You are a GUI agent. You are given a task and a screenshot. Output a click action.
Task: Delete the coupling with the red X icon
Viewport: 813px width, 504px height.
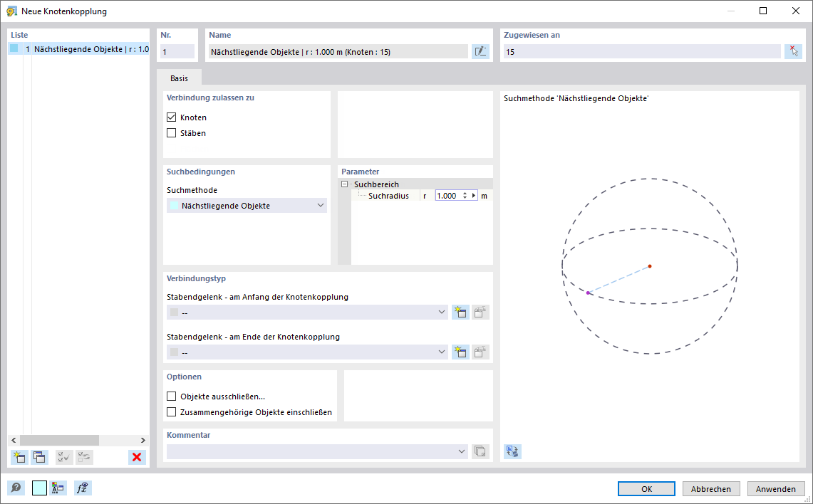(x=136, y=457)
